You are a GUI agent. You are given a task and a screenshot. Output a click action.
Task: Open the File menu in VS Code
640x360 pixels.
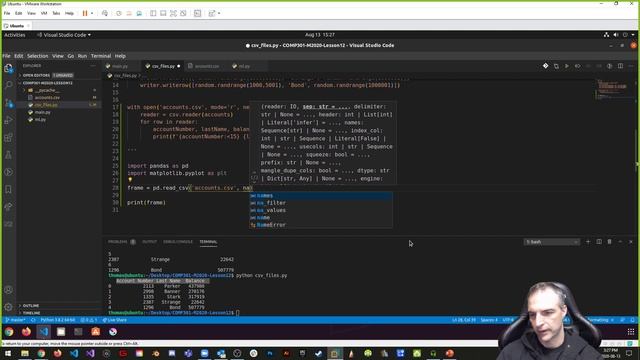click(7, 56)
